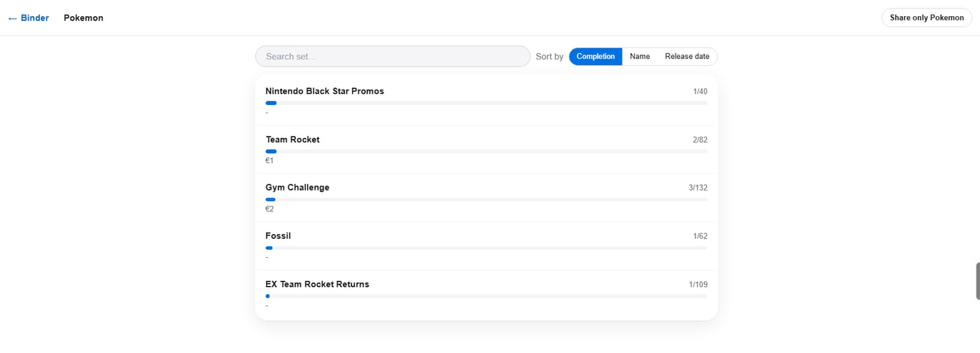Click the Nintendo Black Star Promos progress bar

pos(486,103)
